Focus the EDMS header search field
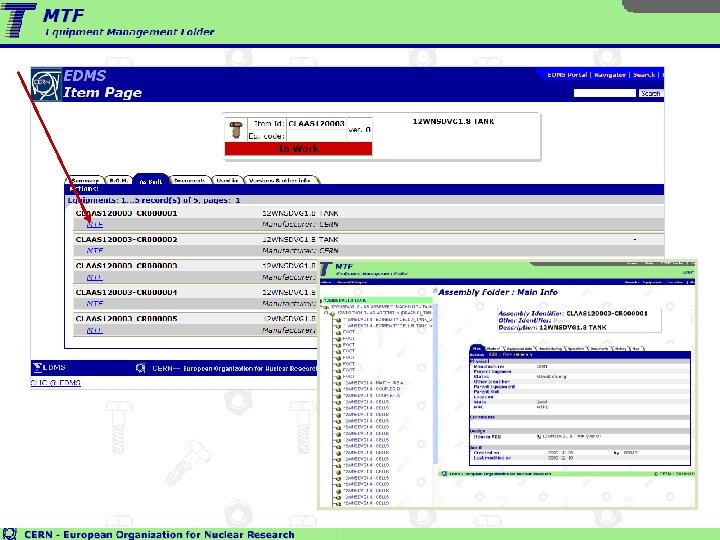Image resolution: width=720 pixels, height=540 pixels. point(605,93)
